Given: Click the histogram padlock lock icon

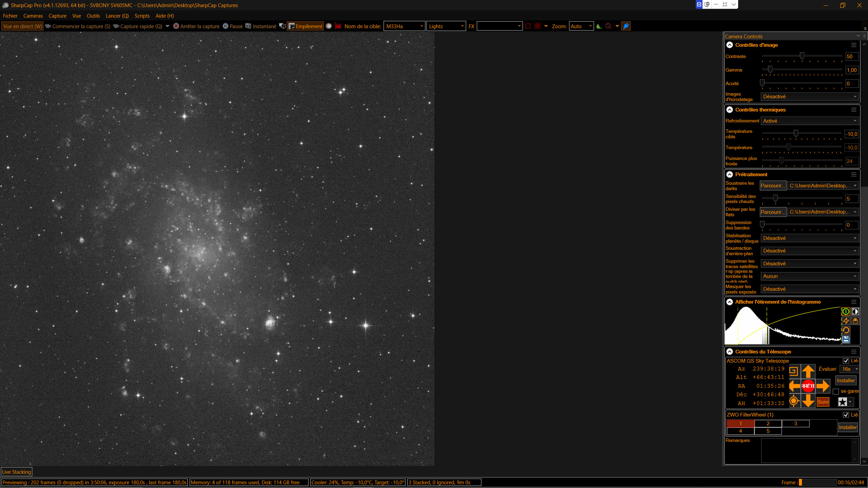Looking at the screenshot, I should tap(855, 321).
